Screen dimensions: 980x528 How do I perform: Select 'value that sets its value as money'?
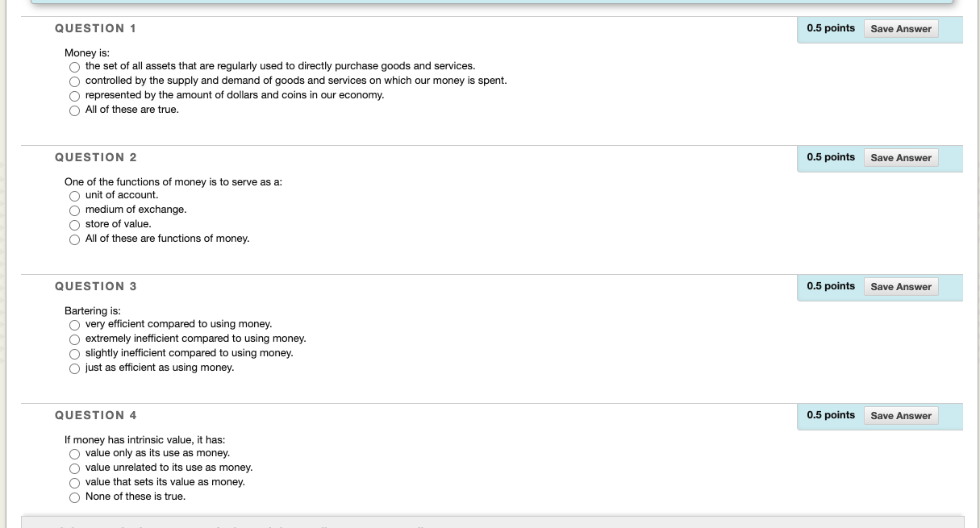[x=75, y=483]
